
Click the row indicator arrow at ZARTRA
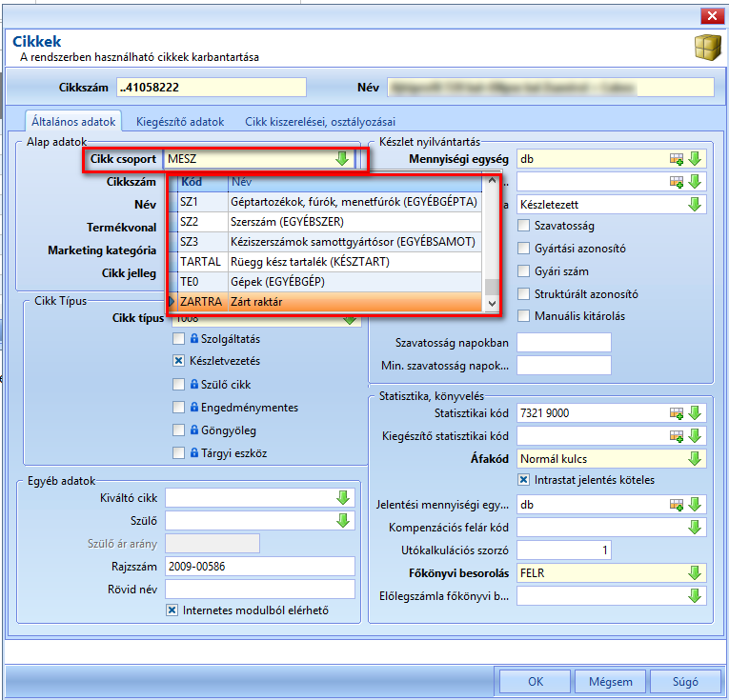(172, 302)
